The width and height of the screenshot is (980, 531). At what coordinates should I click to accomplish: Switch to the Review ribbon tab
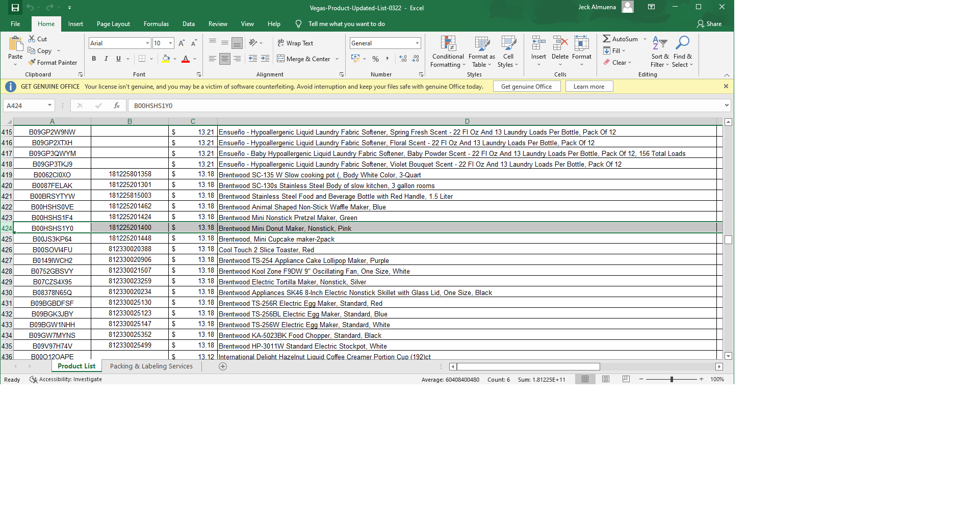click(218, 24)
